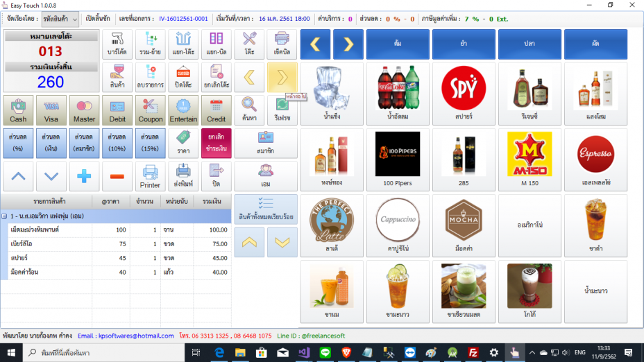Viewport: 644px width, 362px height.
Task: Add 100 Pipers to the order
Action: [x=398, y=160]
